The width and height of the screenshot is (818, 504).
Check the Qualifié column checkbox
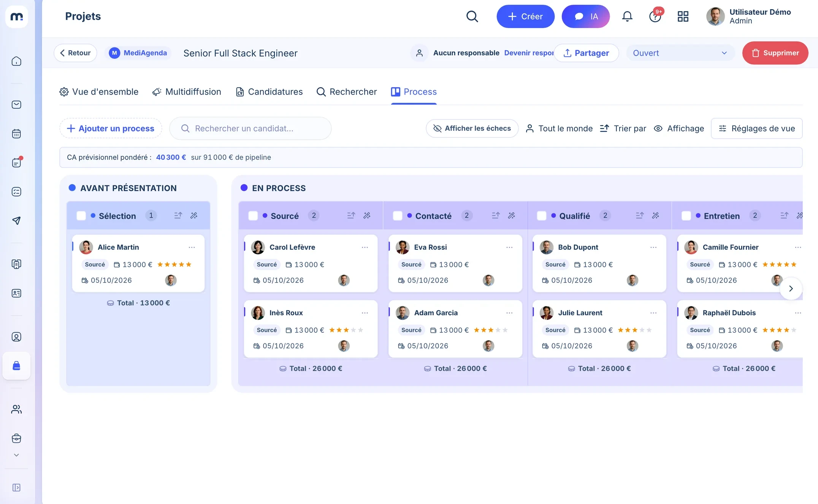pyautogui.click(x=542, y=216)
